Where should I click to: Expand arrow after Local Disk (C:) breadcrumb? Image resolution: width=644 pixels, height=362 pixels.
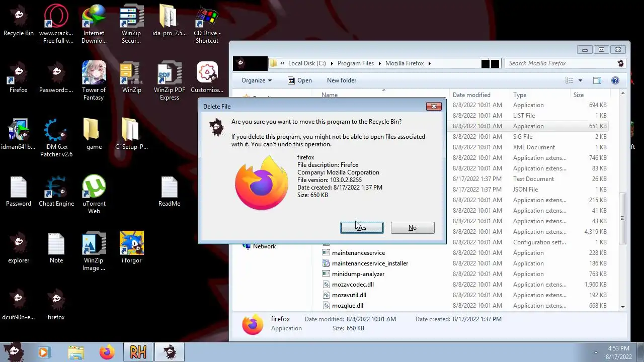[332, 63]
